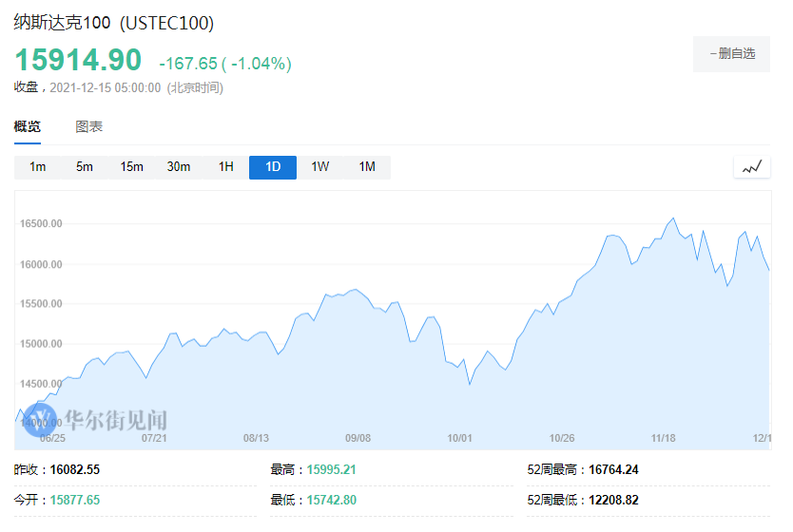Click the current price 15914.90
793x532 pixels.
(x=78, y=60)
